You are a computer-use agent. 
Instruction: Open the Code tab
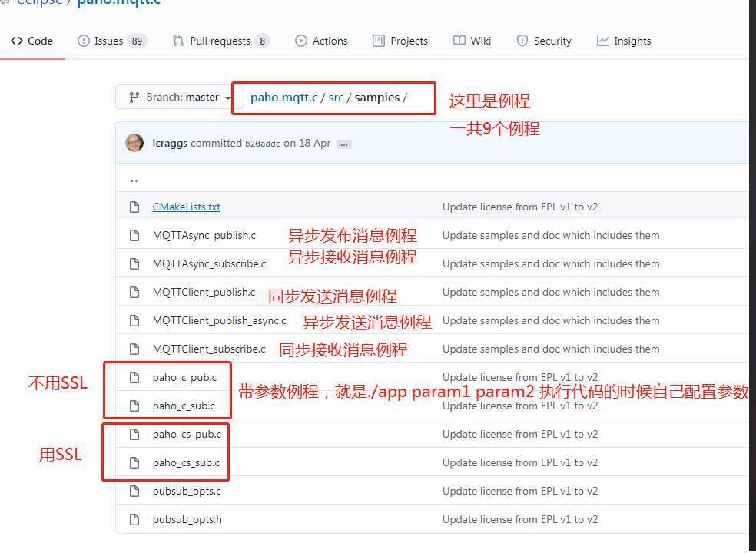pyautogui.click(x=31, y=41)
